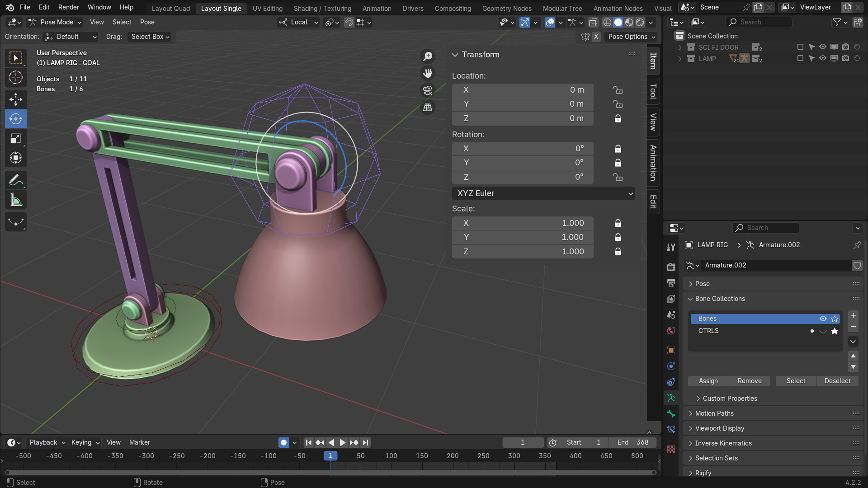This screenshot has height=488, width=868.
Task: Toggle camera view icon
Action: (428, 90)
